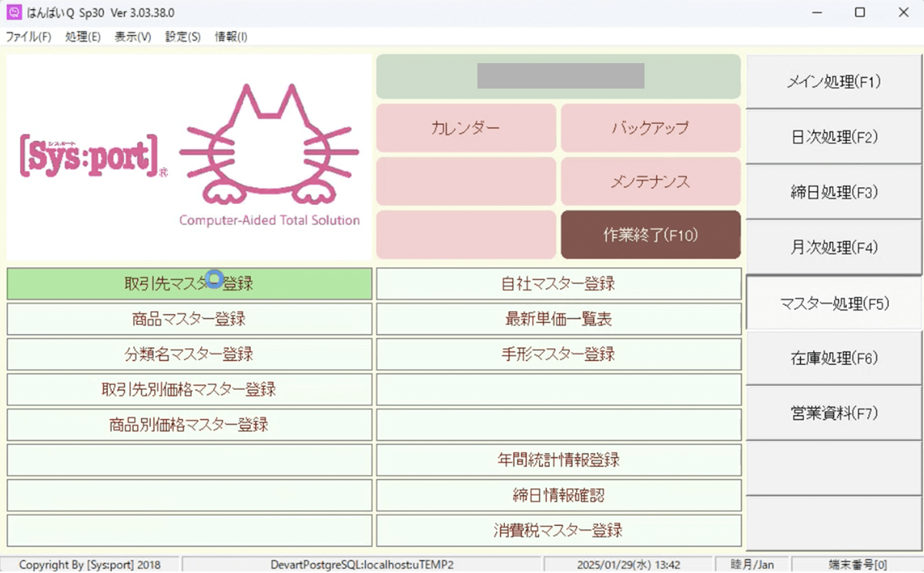Open 取引先別価格マスター登録
This screenshot has width=924, height=573.
pos(189,389)
